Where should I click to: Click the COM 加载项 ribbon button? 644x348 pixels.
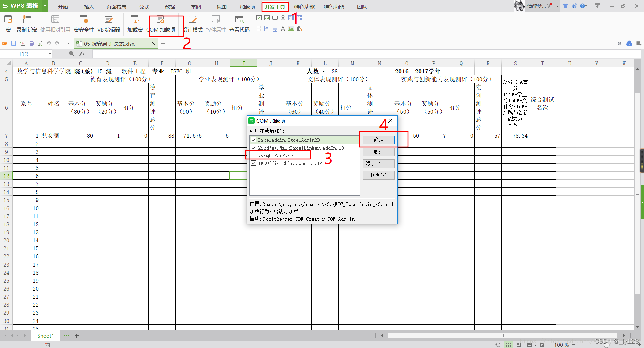(161, 23)
